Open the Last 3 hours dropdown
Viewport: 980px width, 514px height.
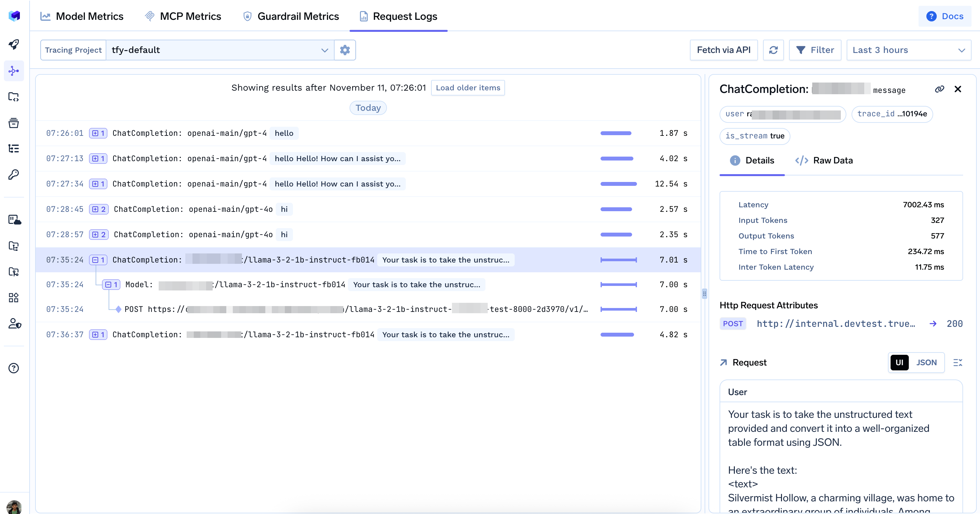click(908, 50)
